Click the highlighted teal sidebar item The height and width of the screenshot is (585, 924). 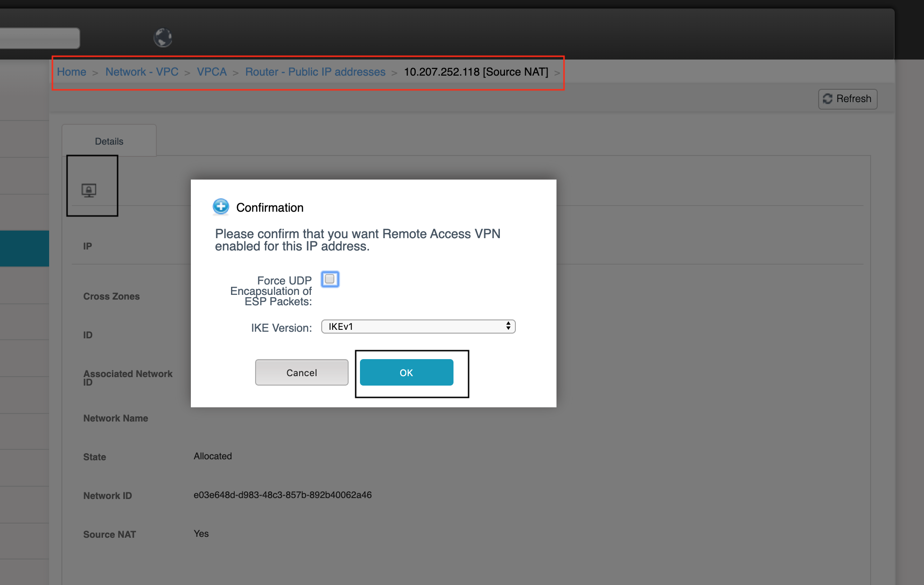click(x=25, y=249)
